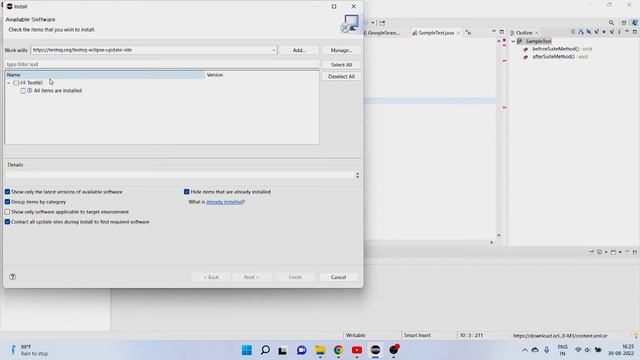This screenshot has width=640, height=360.
Task: Switch to Eclipse IDE taskbar icon
Action: (375, 350)
